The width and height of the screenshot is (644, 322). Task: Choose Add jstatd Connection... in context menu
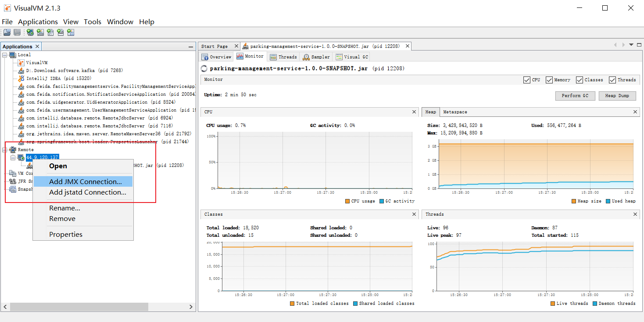coord(83,192)
